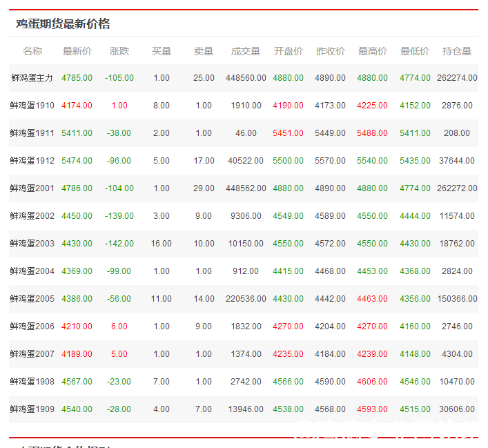Click volume 46.00 in 鲜鸡蛋1911 row
488x448 pixels.
[x=246, y=133]
